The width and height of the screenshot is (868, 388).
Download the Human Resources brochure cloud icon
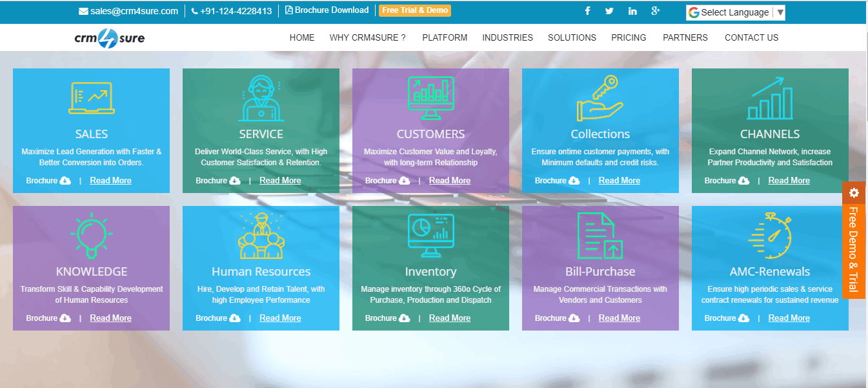click(235, 318)
